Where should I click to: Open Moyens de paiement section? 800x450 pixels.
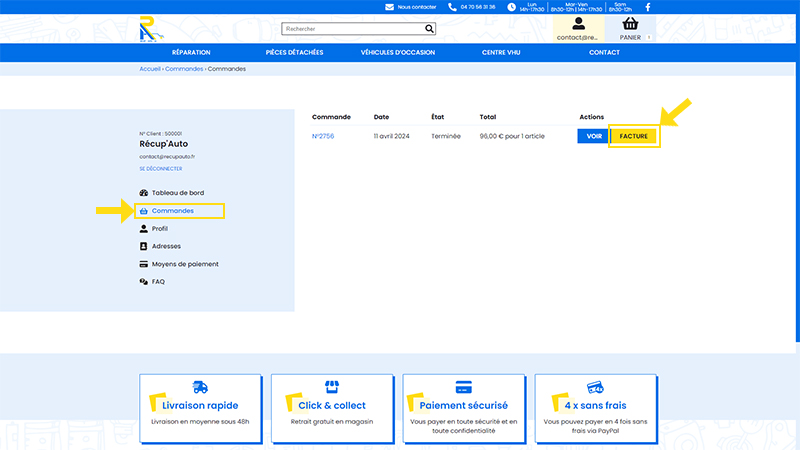(185, 264)
